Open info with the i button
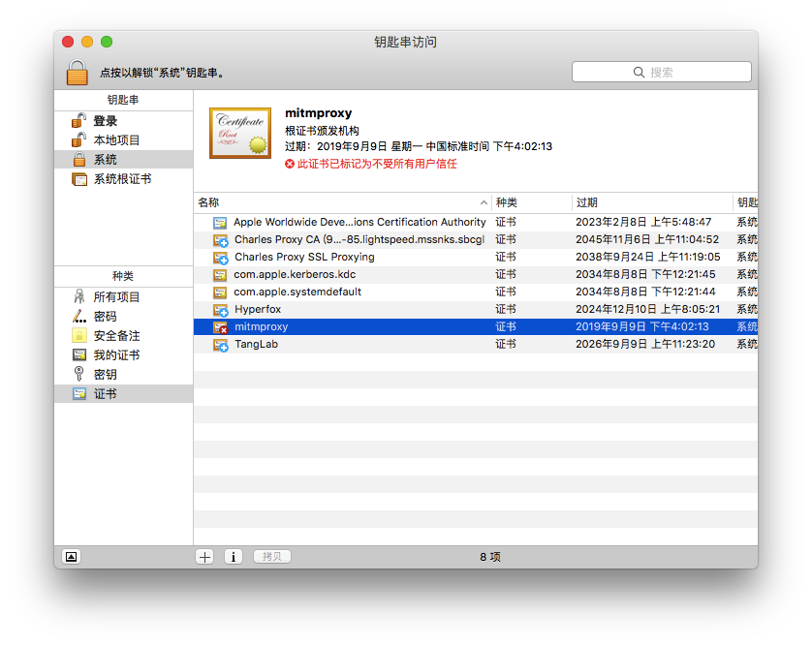This screenshot has height=646, width=812. pyautogui.click(x=233, y=557)
